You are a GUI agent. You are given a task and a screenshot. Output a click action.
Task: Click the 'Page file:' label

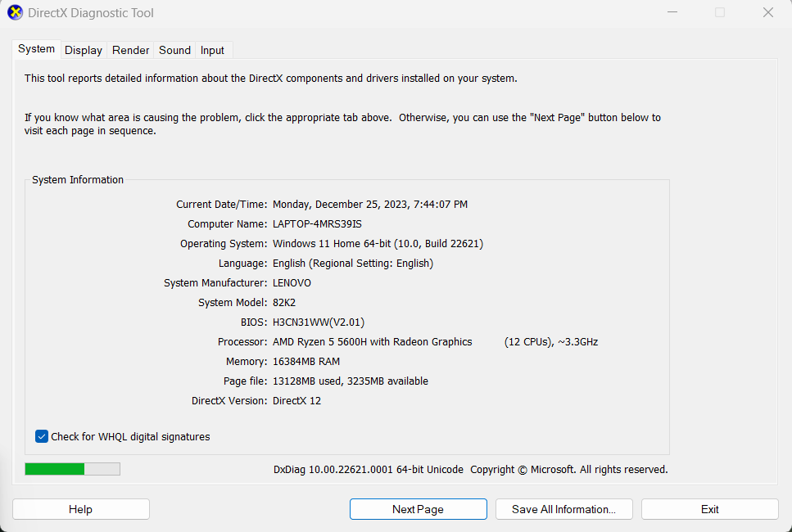tap(245, 381)
